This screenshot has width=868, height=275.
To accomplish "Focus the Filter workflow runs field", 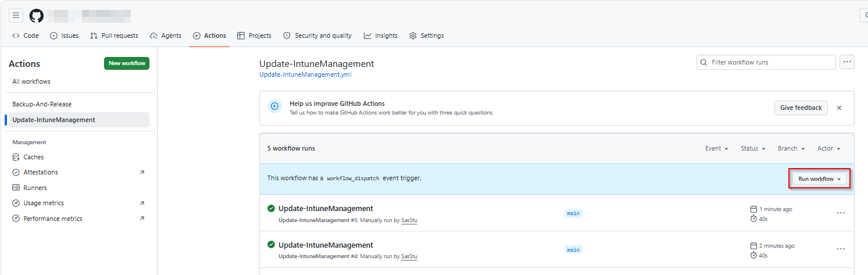I will (766, 62).
